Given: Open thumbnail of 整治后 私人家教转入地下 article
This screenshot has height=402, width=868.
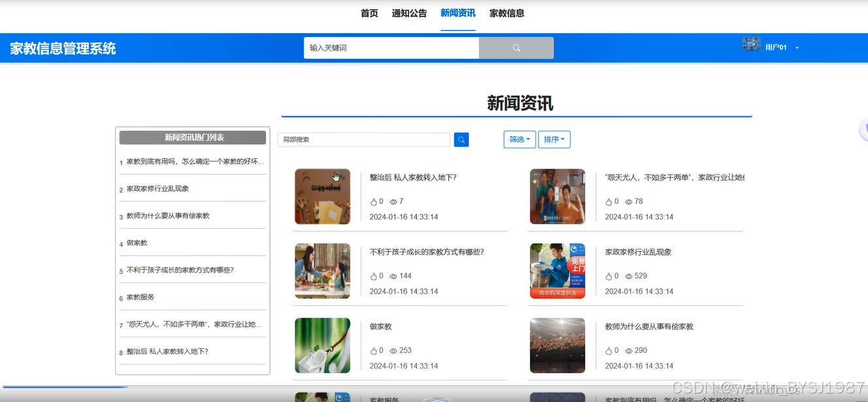Looking at the screenshot, I should click(x=322, y=197).
